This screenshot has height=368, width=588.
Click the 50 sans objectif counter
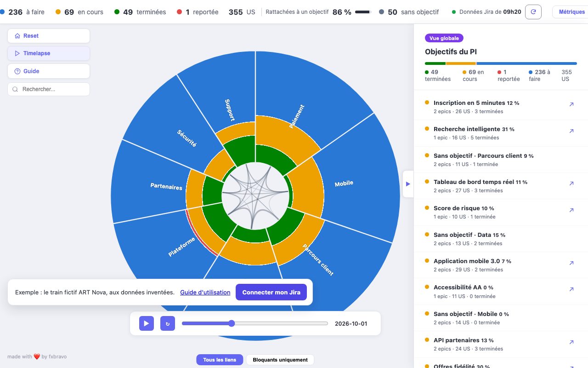coord(409,12)
